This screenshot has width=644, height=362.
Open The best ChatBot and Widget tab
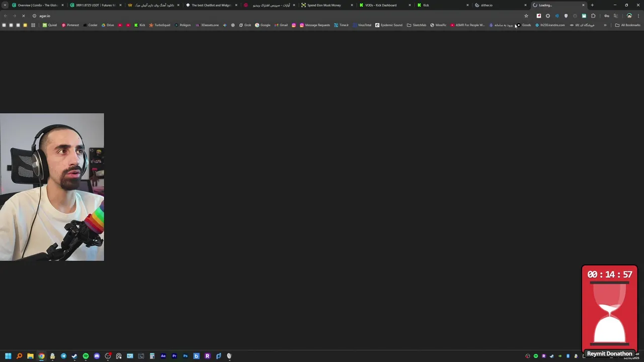tap(211, 5)
